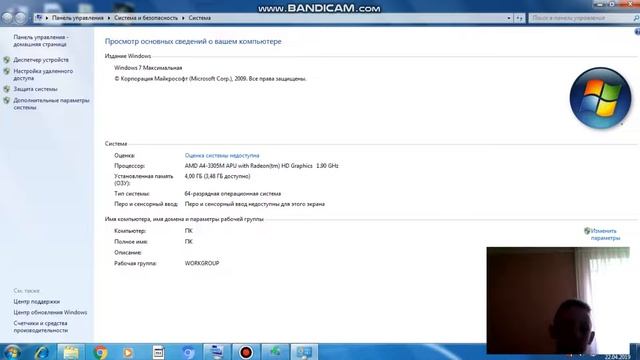Click shield icon beside Изменить параметры
Screen dimensions: 640x360
click(587, 231)
